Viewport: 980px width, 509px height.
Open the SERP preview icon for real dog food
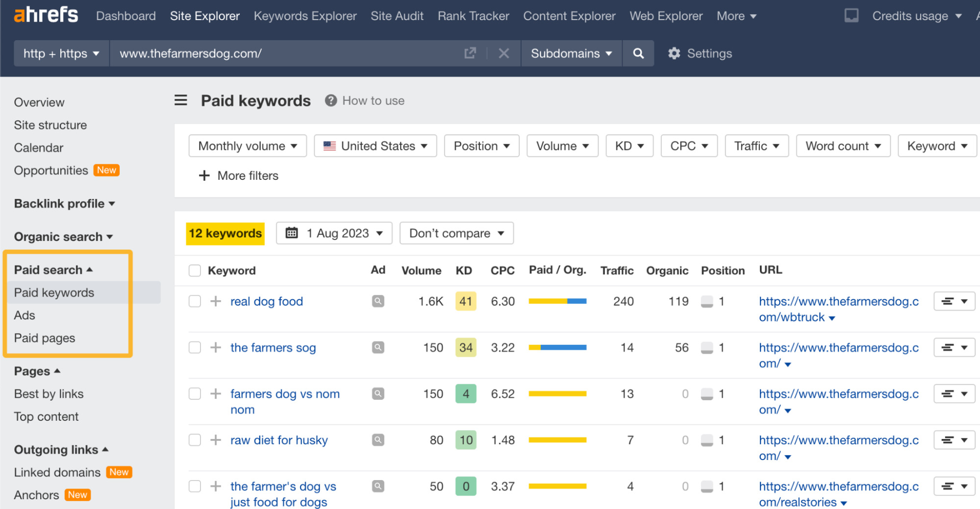377,301
